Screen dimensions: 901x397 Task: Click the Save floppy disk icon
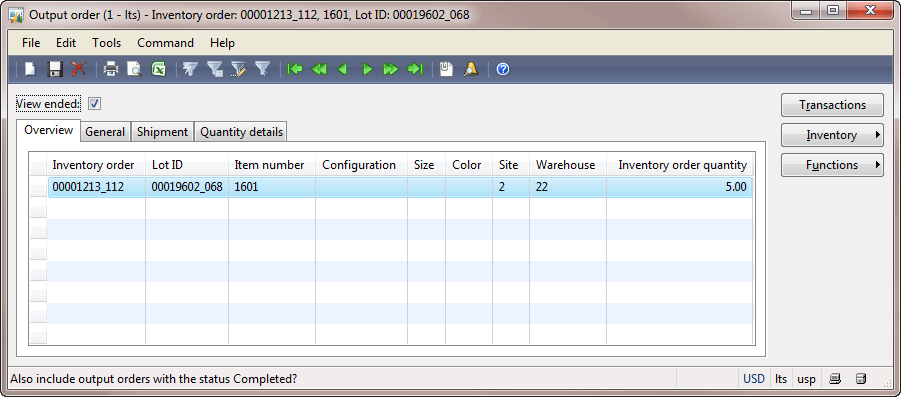tap(55, 70)
